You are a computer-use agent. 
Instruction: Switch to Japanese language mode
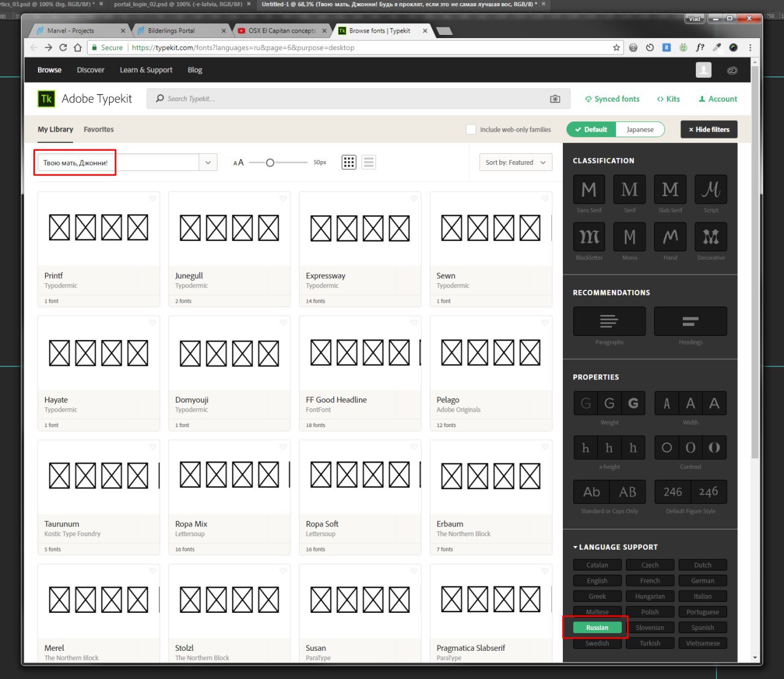click(x=640, y=129)
